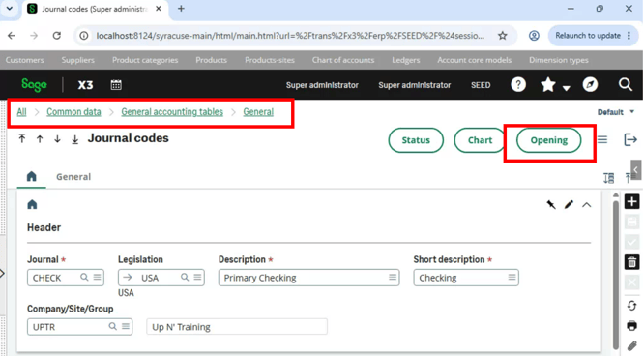This screenshot has width=644, height=356.
Task: Open Short description field actions menu
Action: (512, 277)
